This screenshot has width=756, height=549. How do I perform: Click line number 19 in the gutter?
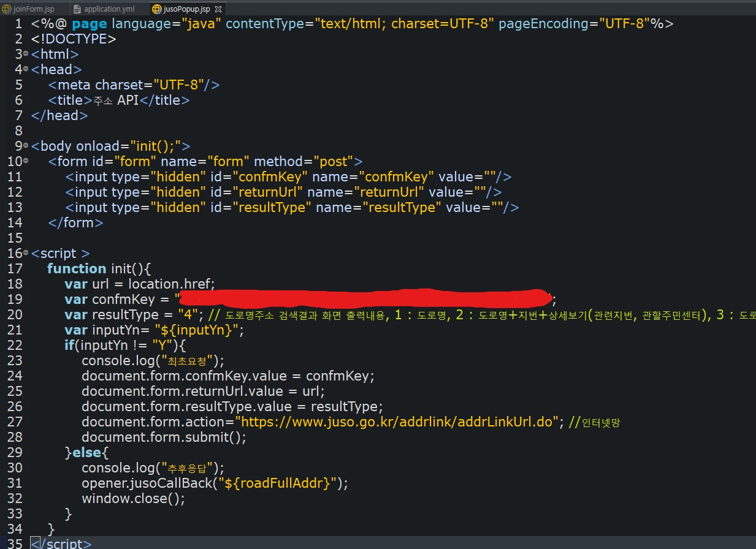[x=15, y=299]
